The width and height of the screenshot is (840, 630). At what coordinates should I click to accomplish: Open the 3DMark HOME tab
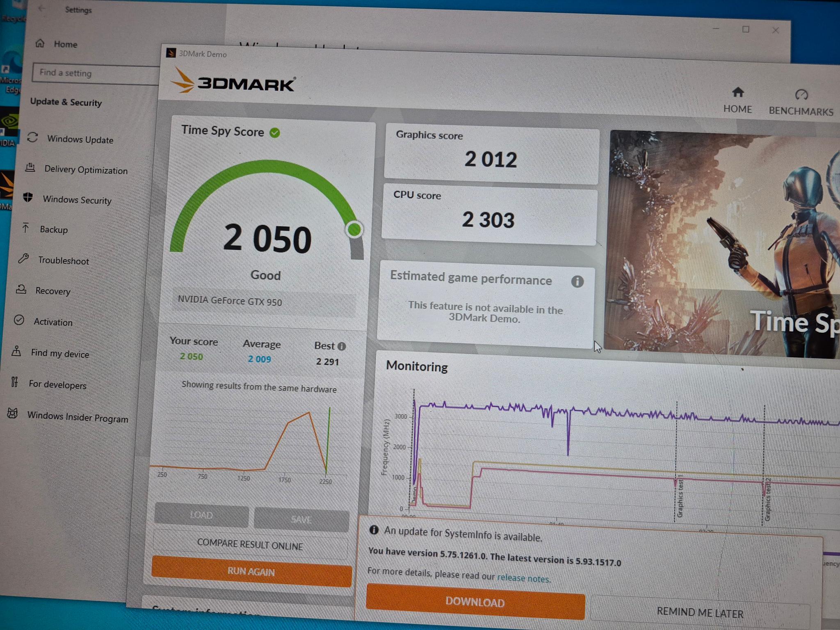point(737,100)
